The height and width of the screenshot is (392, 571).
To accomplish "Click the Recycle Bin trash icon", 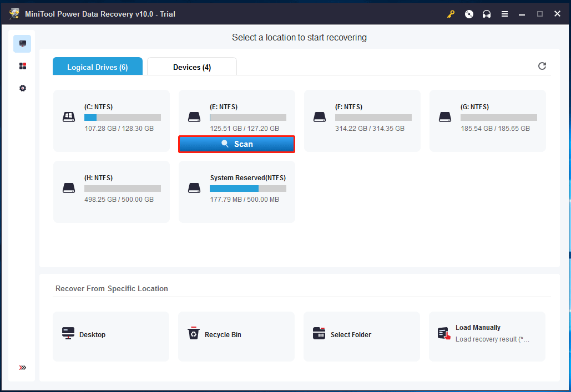I will (x=194, y=333).
